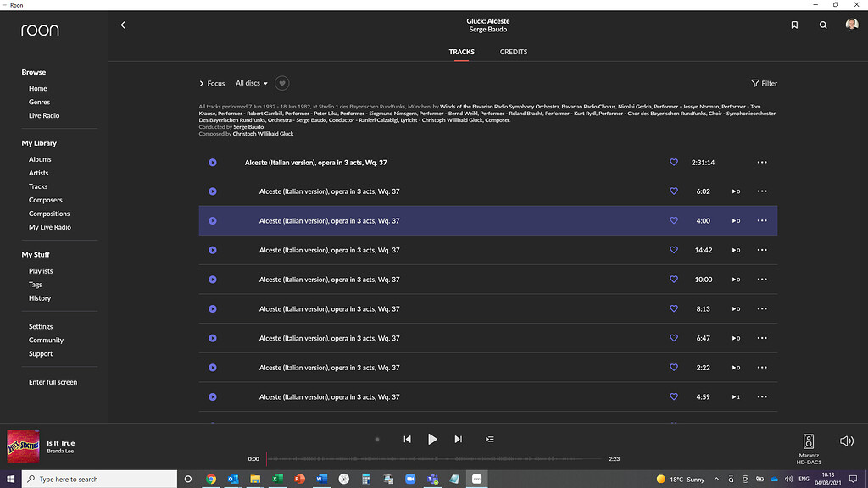Click Enter full screen in the sidebar
868x488 pixels.
[x=55, y=382]
